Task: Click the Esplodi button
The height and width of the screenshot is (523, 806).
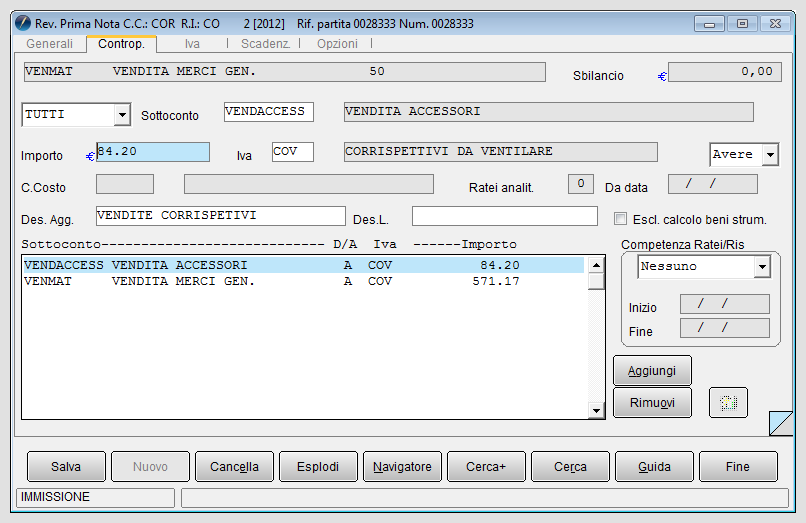Action: (x=318, y=466)
